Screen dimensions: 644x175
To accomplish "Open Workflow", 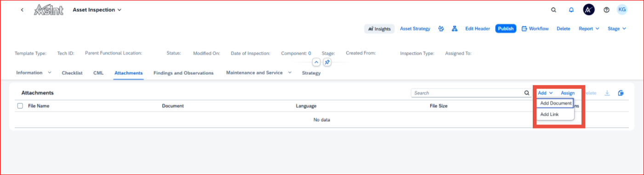I will (535, 28).
